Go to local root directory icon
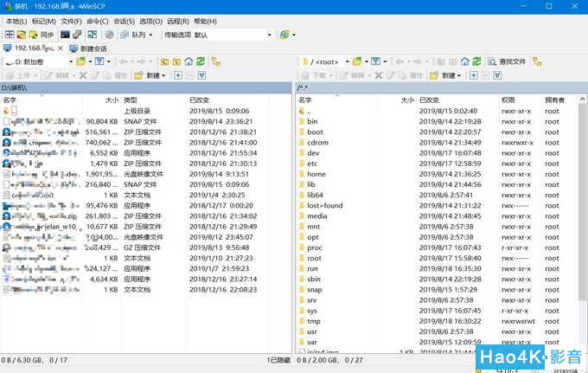This screenshot has height=373, width=588. click(176, 61)
